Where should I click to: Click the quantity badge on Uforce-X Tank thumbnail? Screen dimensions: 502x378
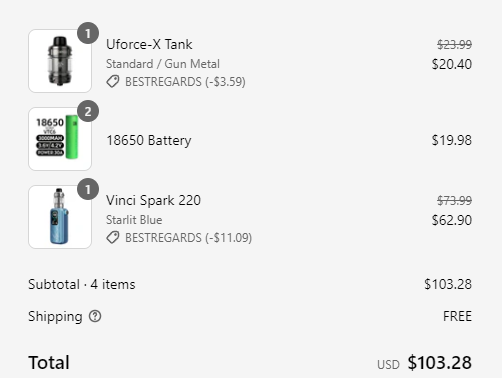pos(88,33)
